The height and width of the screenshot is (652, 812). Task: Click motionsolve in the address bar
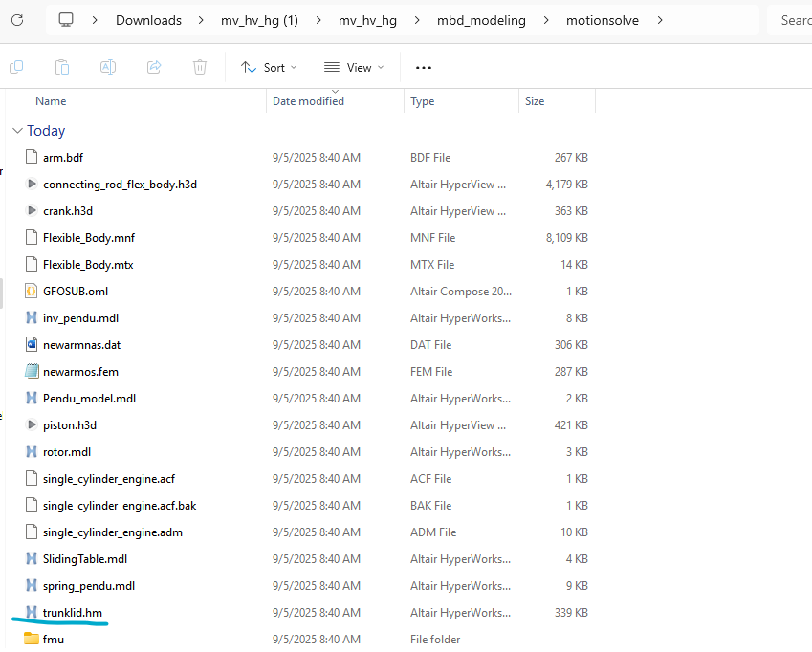coord(603,20)
